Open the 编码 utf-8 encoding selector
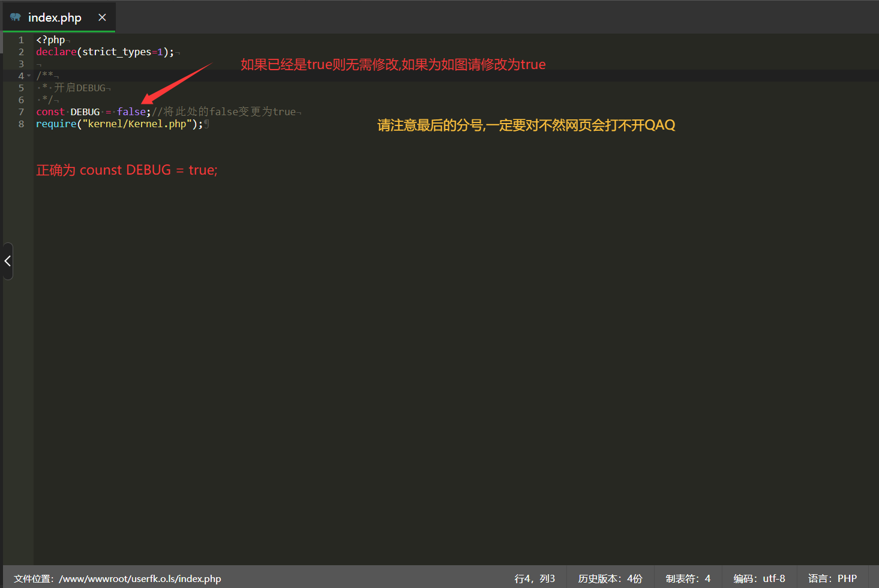 pyautogui.click(x=759, y=578)
